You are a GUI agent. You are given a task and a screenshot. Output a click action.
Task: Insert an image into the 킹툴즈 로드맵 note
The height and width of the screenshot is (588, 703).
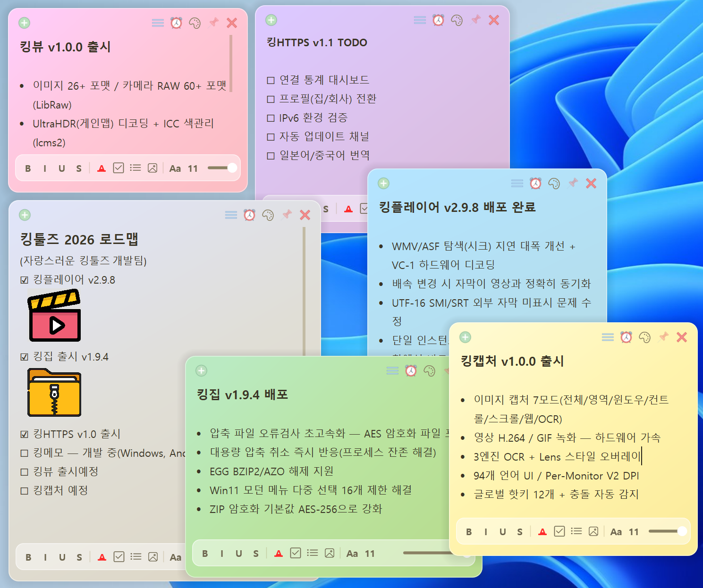153,557
